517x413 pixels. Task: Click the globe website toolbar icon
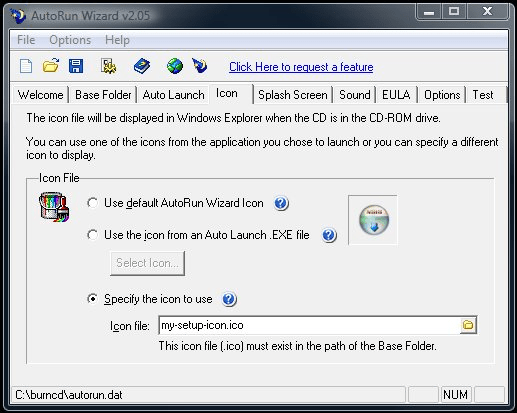pos(175,66)
